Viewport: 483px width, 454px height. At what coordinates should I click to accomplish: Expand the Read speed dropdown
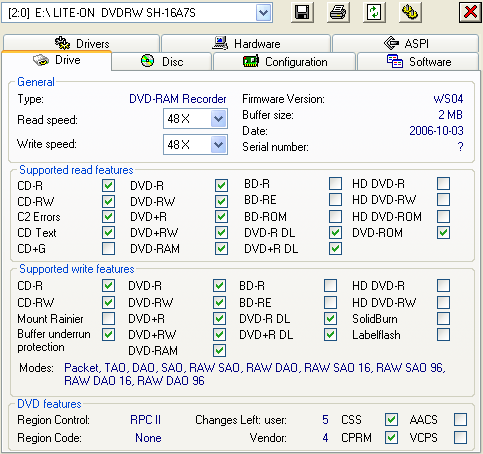pyautogui.click(x=218, y=119)
